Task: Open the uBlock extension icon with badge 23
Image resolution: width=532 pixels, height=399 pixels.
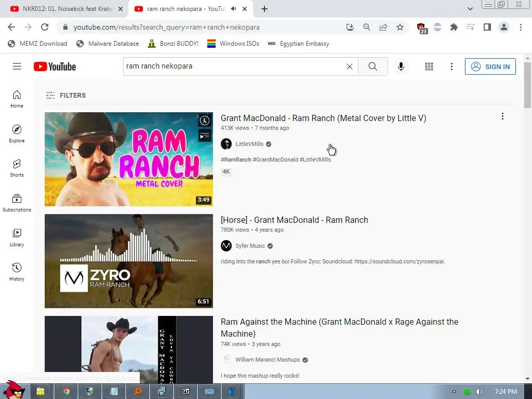Action: tap(422, 28)
